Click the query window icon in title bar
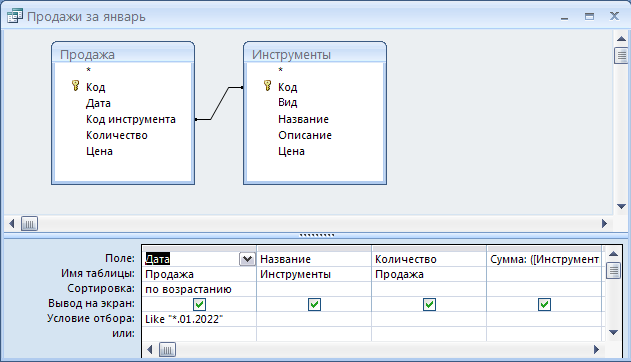 point(15,16)
